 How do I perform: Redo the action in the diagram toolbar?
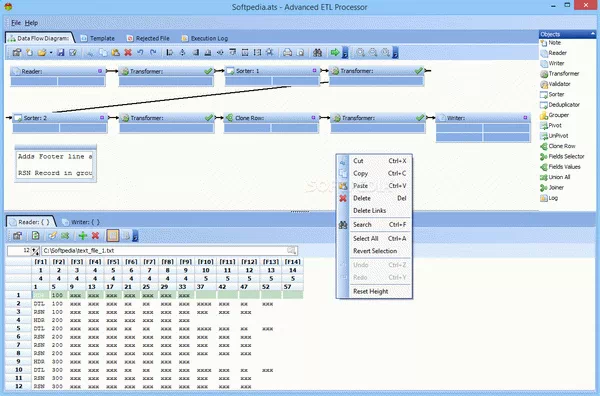[153, 52]
